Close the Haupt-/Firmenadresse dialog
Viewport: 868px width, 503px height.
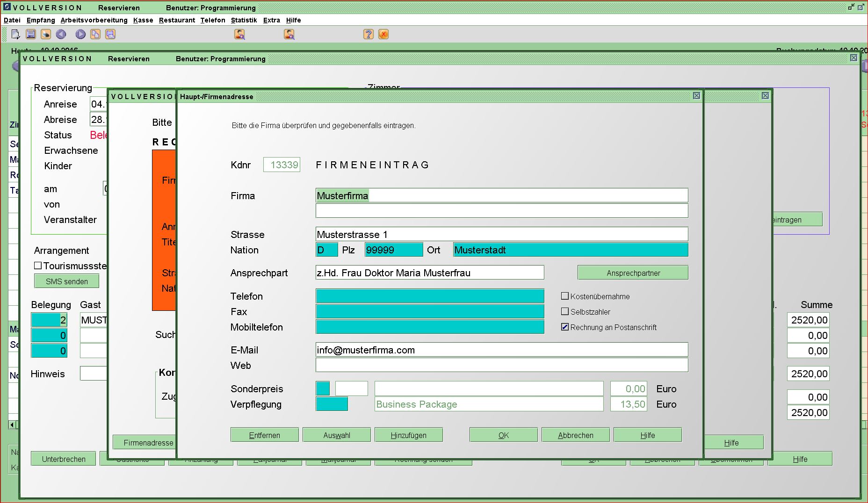coord(696,95)
